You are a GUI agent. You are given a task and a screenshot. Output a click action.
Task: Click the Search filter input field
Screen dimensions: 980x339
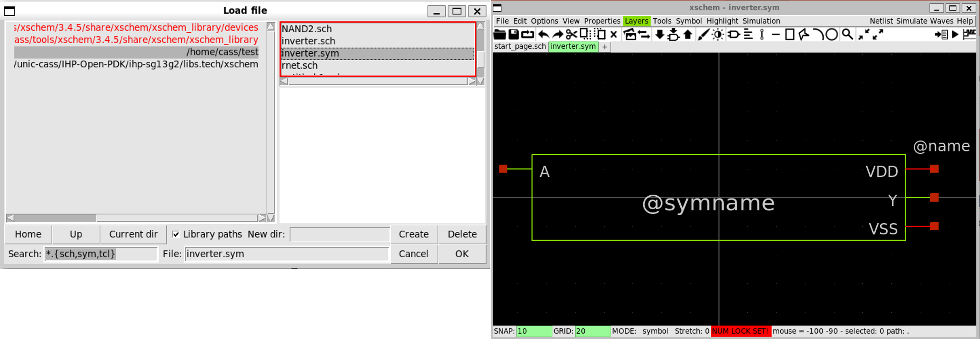101,254
